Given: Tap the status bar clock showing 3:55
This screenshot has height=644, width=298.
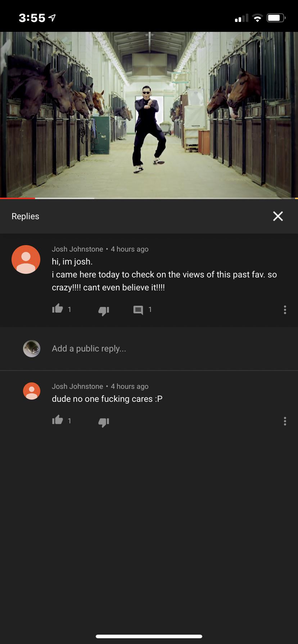Looking at the screenshot, I should [32, 18].
